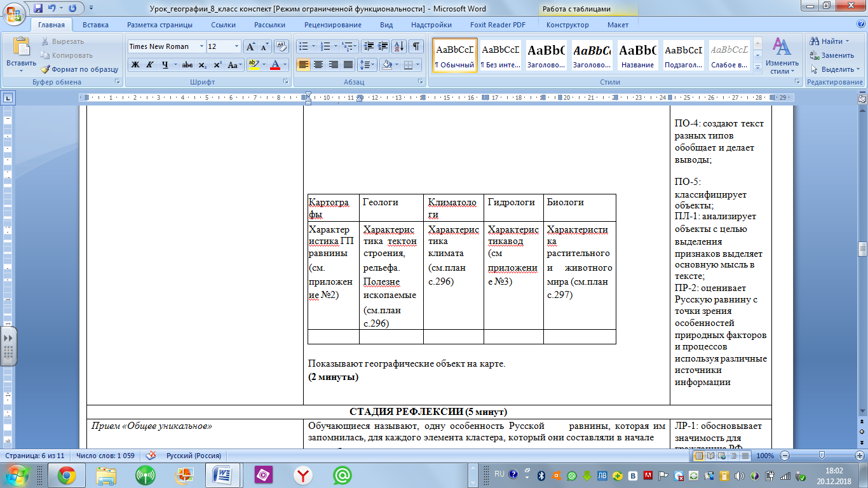Image resolution: width=868 pixels, height=488 pixels.
Task: Apply bold formatting with the Ж button
Action: point(135,65)
